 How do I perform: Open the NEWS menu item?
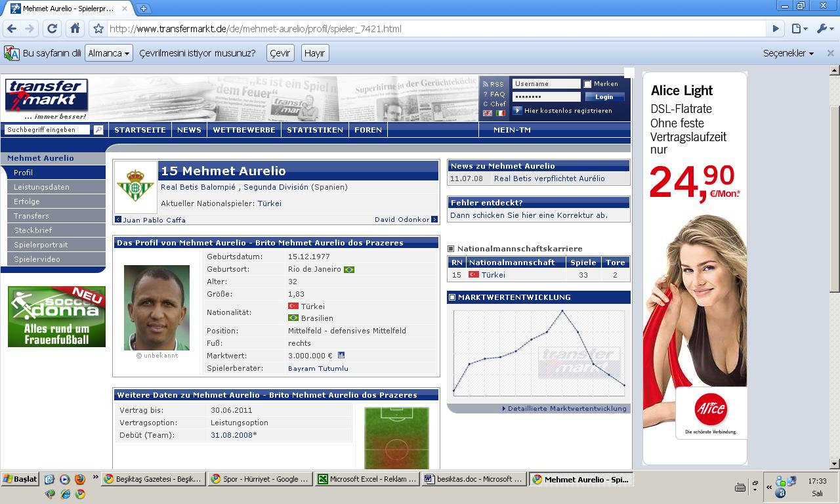(189, 130)
